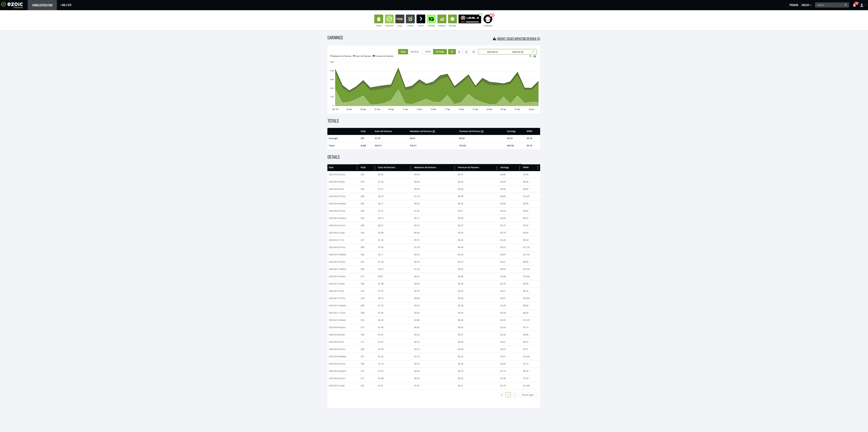
Task: Toggle the Ezoic Ad Partners legend series
Action: (362, 56)
